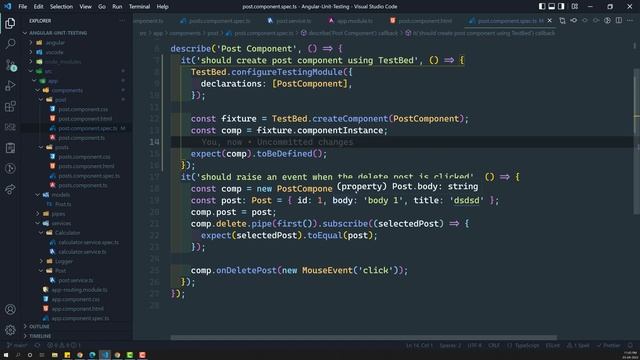Close the active post.component.spec.ts tab

[549, 20]
